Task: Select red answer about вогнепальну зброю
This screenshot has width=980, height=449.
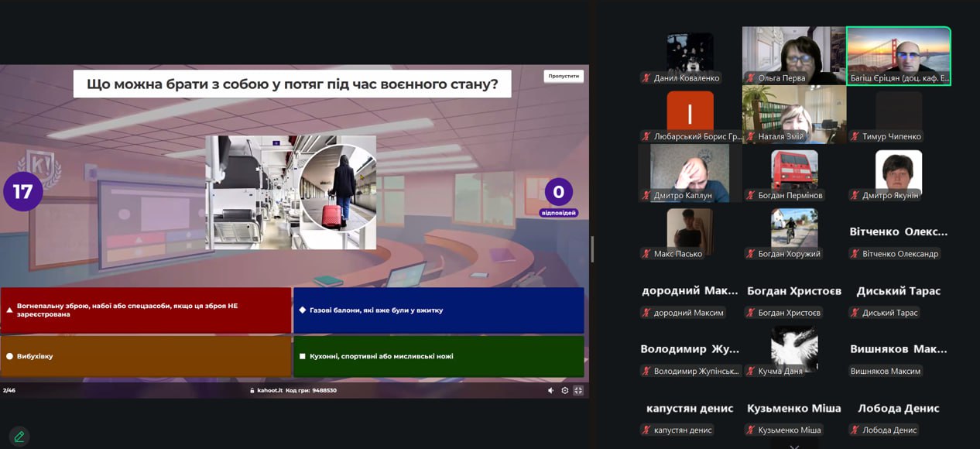Action: pyautogui.click(x=146, y=310)
